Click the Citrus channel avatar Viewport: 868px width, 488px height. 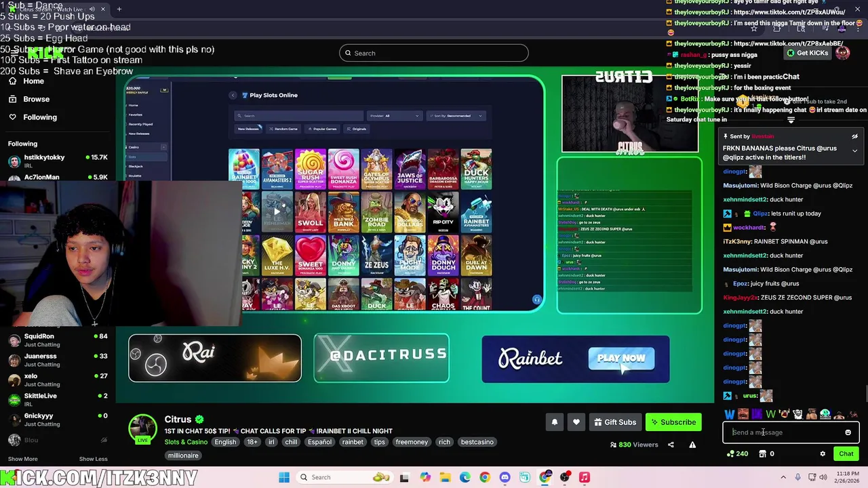(143, 428)
